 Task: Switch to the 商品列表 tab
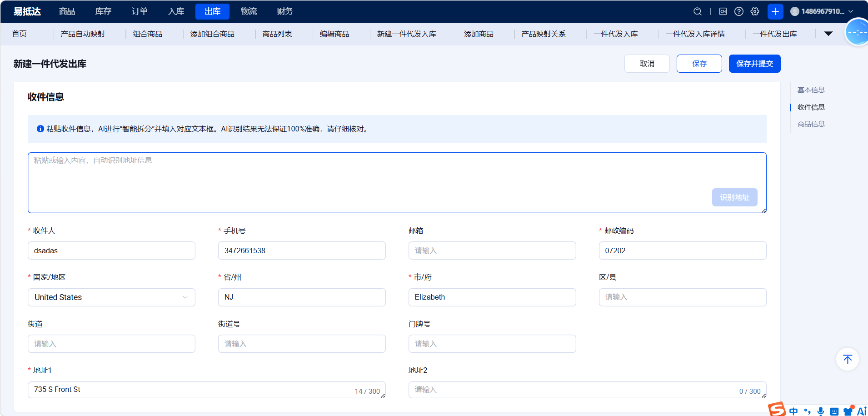[277, 34]
